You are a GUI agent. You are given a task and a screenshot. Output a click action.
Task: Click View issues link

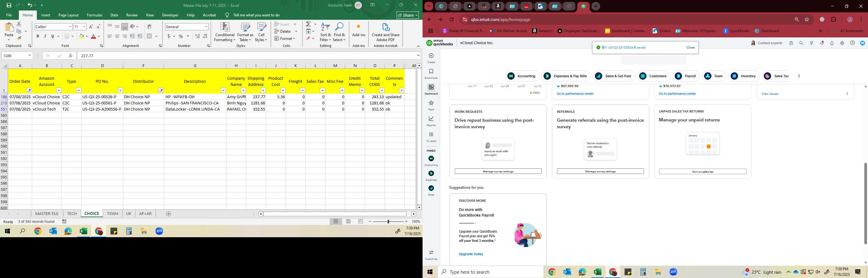point(770,94)
